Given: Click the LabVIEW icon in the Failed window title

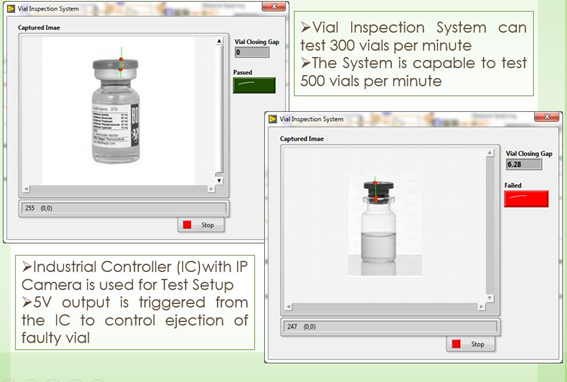Looking at the screenshot, I should [273, 119].
